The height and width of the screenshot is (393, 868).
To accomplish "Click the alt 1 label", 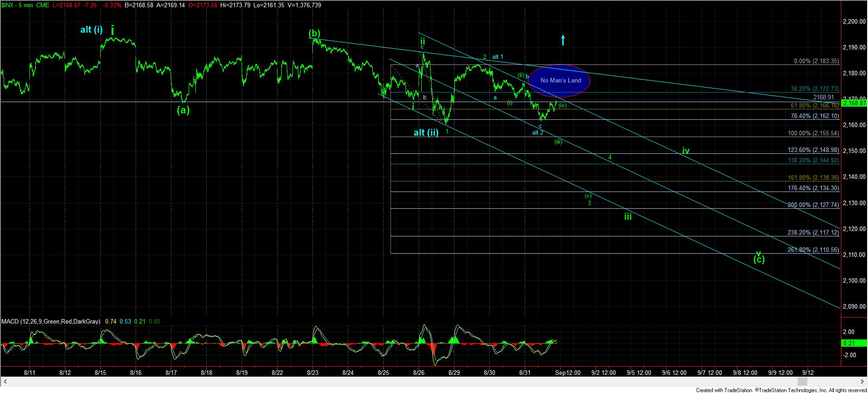I will 497,57.
